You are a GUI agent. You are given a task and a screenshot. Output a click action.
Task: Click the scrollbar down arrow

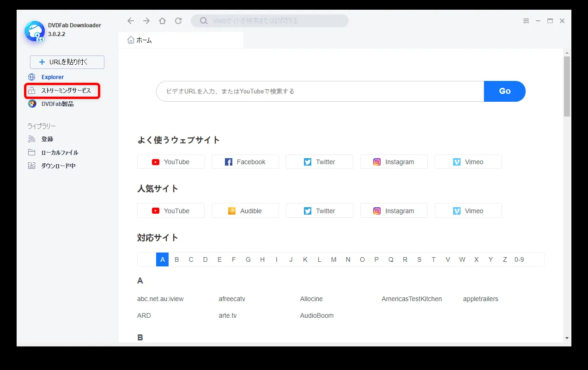567,338
